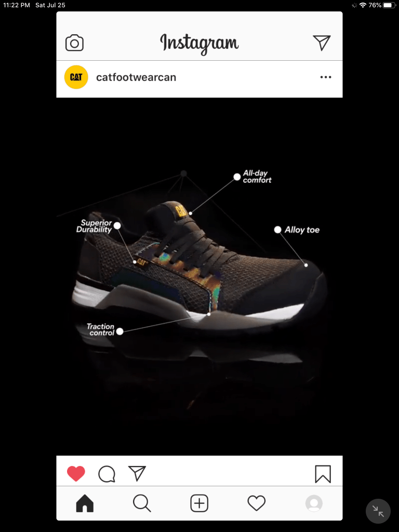Click the catfootwearcan username link
The width and height of the screenshot is (399, 532).
tap(136, 77)
